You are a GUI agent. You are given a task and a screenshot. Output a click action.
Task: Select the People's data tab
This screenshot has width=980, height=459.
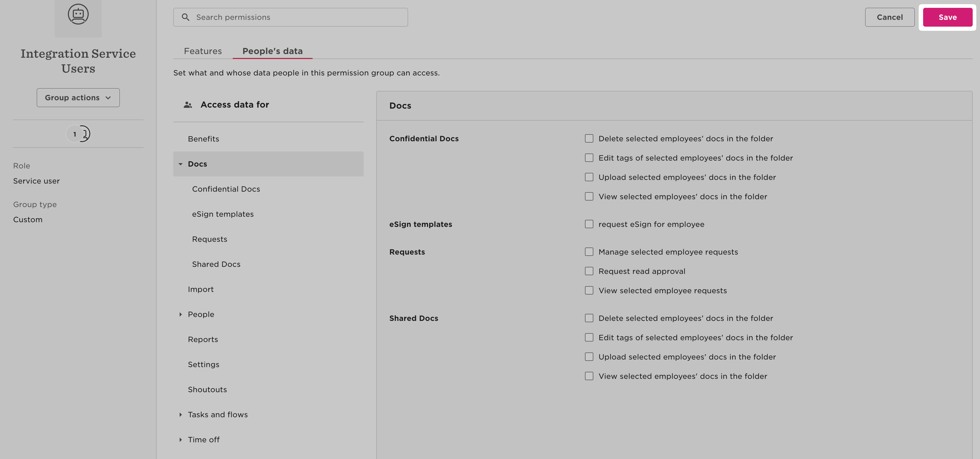(272, 51)
